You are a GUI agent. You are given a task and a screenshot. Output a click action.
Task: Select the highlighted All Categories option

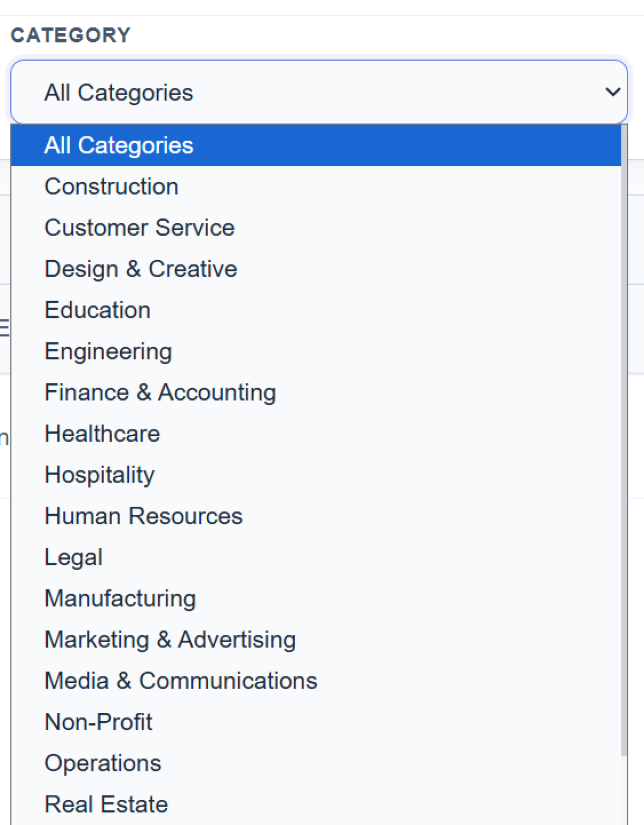click(316, 145)
